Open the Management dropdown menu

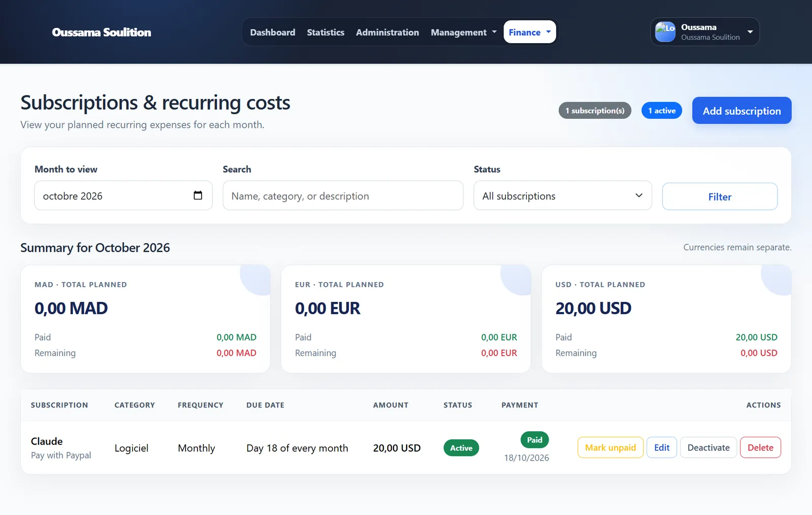[x=464, y=32]
